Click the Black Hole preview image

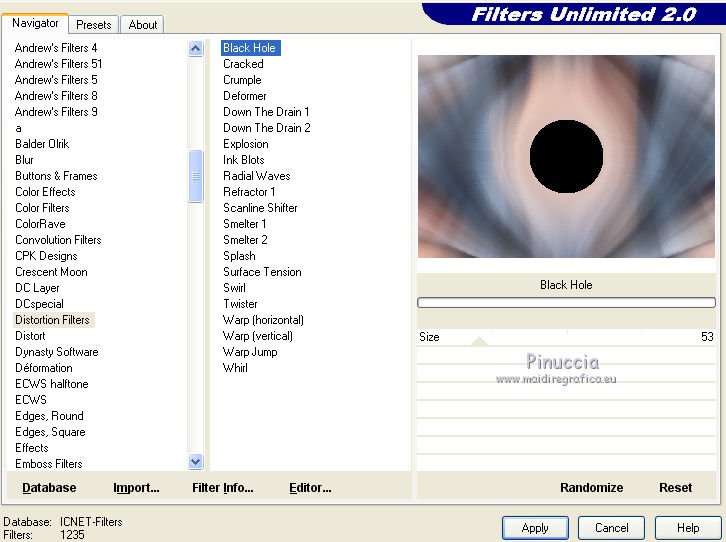tap(566, 156)
